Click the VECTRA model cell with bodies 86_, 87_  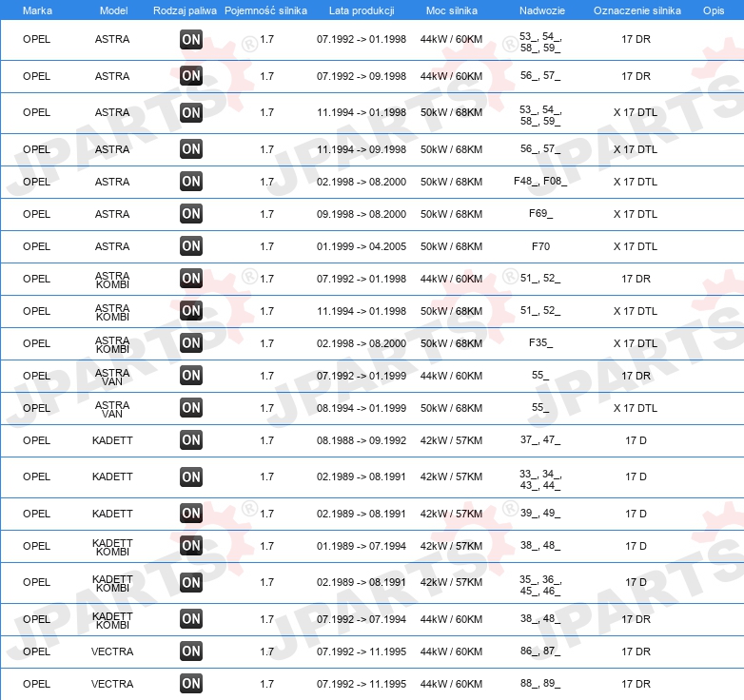112,651
